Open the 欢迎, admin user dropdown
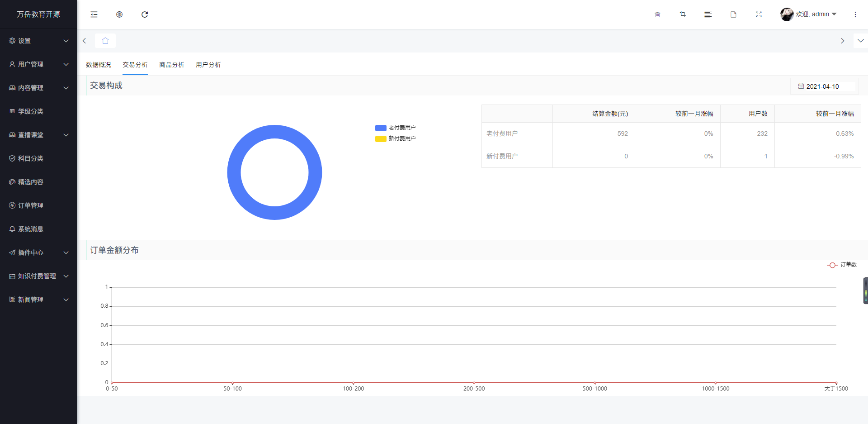868x424 pixels. pos(816,14)
